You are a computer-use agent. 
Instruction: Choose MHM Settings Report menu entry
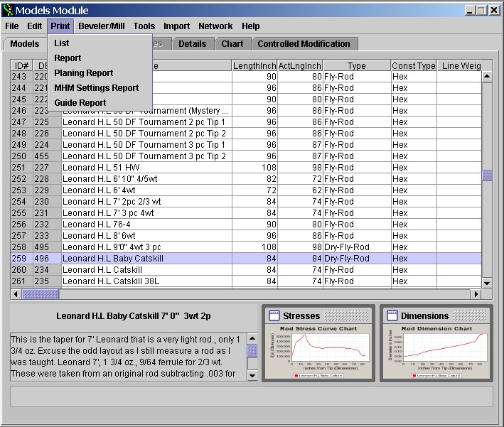(x=97, y=88)
